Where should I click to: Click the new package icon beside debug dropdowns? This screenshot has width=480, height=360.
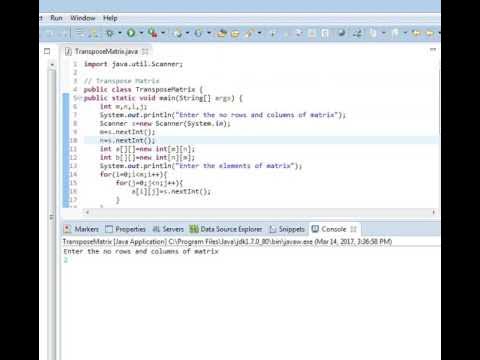pos(178,33)
